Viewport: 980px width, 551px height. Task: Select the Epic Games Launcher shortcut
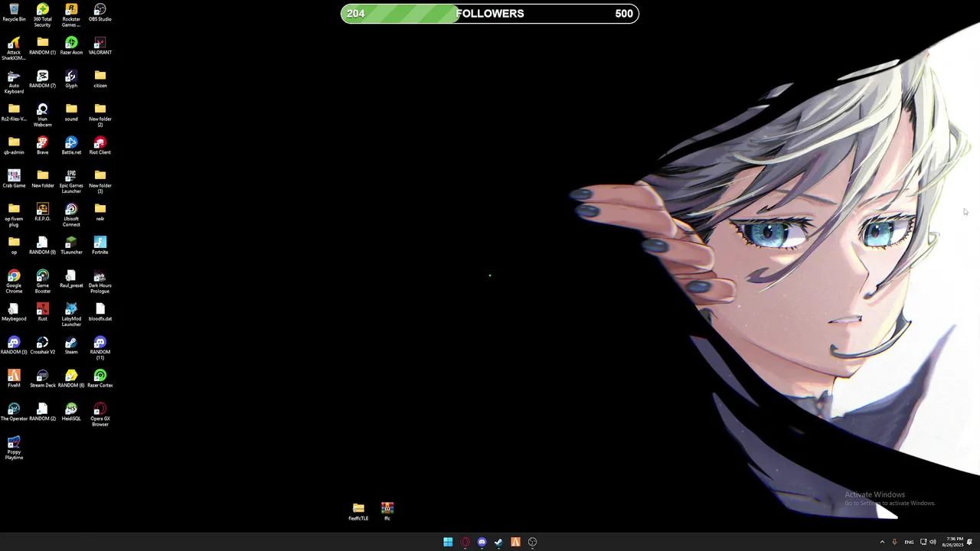71,182
